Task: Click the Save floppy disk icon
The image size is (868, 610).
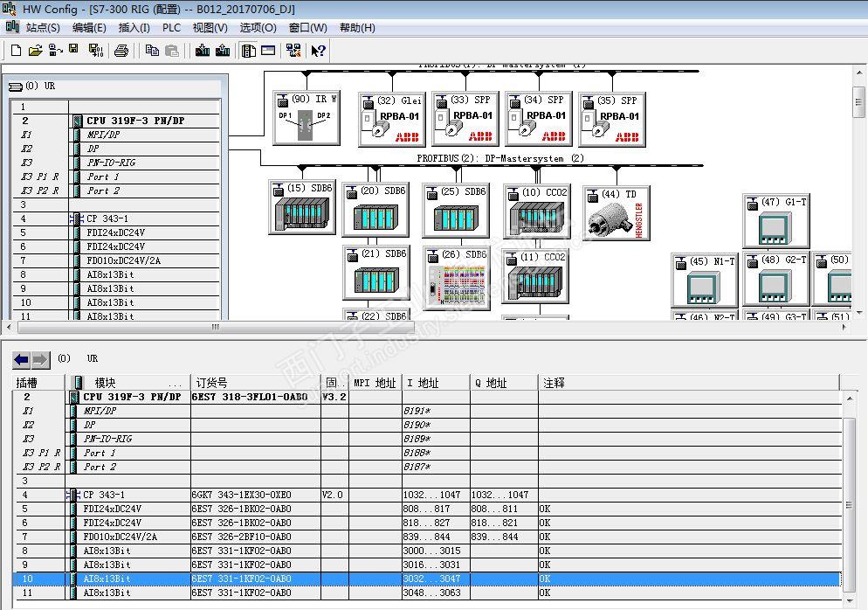Action: [x=73, y=50]
